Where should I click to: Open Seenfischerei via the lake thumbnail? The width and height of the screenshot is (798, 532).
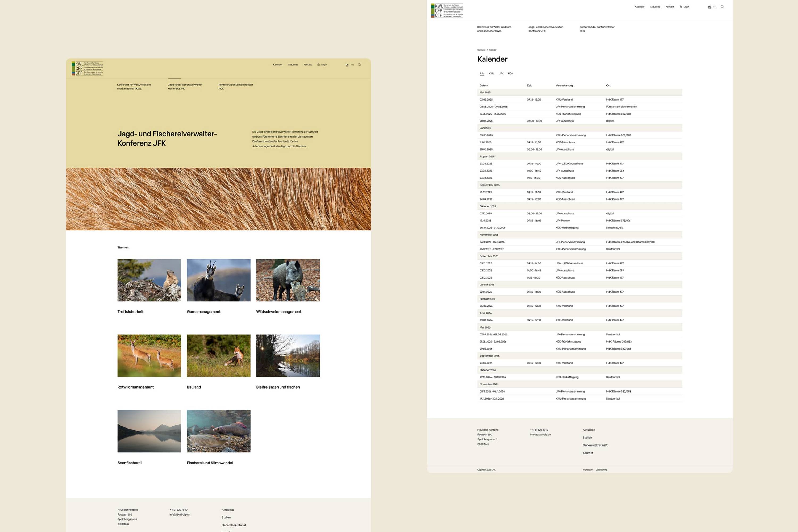click(149, 431)
